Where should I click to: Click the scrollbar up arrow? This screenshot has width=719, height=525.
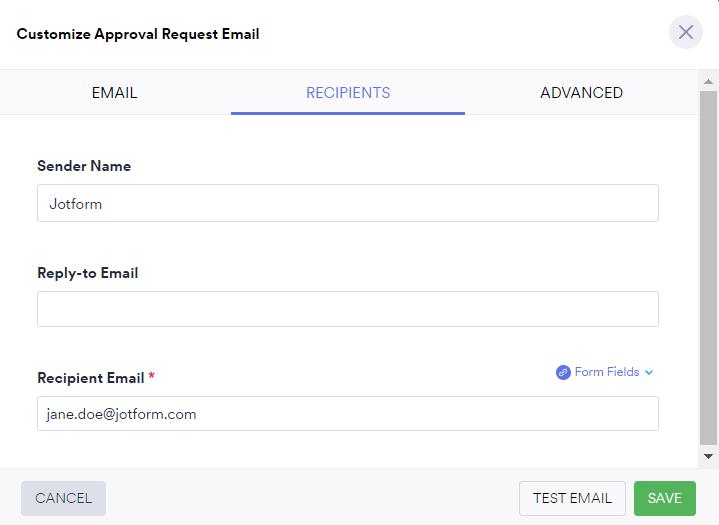708,78
